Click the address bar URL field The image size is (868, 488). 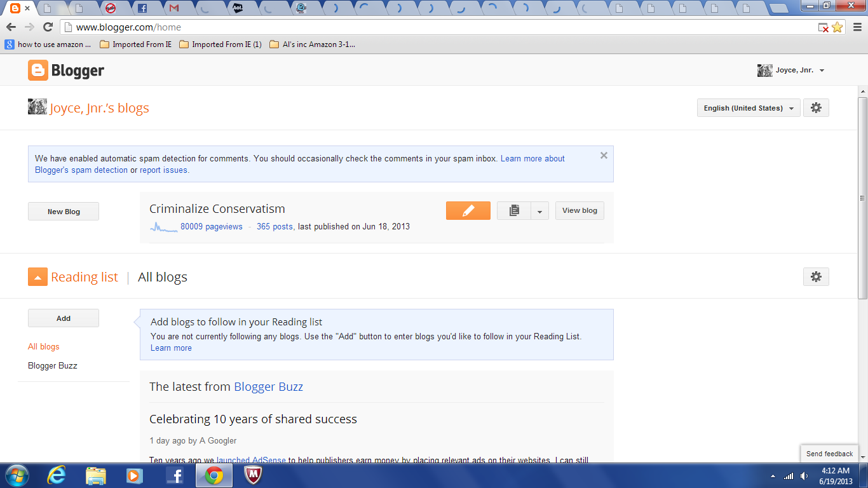(x=438, y=27)
